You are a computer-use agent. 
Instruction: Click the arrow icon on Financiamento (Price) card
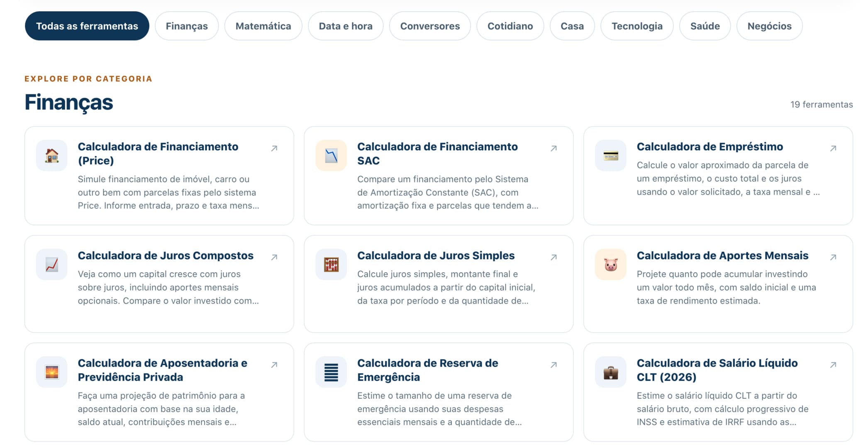tap(274, 148)
